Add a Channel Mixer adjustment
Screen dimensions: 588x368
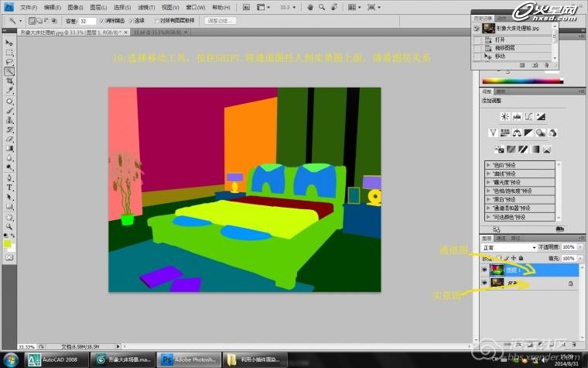(x=552, y=132)
